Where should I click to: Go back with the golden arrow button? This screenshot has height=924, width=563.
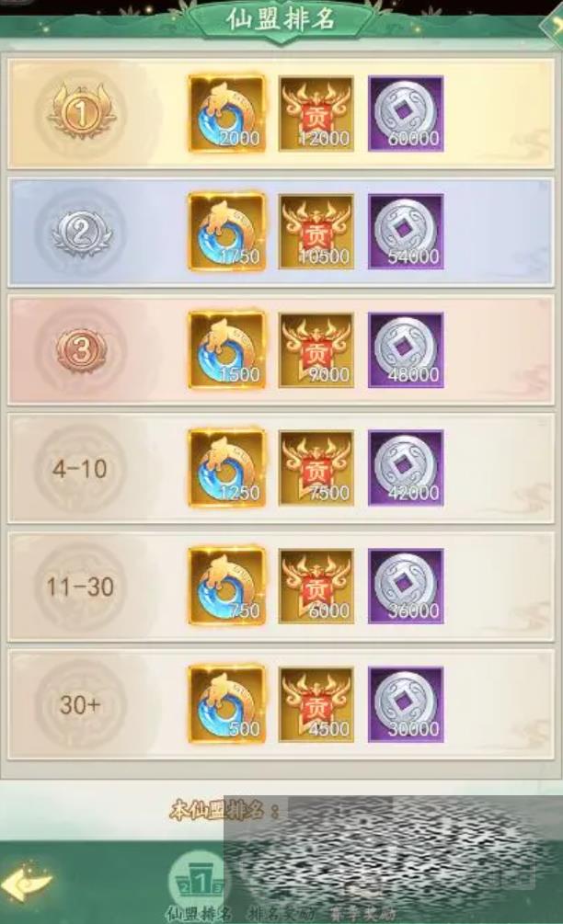27,882
